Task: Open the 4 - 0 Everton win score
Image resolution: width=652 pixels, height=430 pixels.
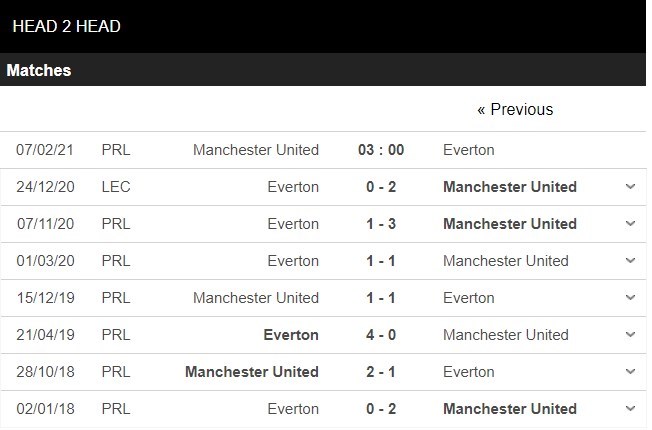Action: click(x=381, y=335)
